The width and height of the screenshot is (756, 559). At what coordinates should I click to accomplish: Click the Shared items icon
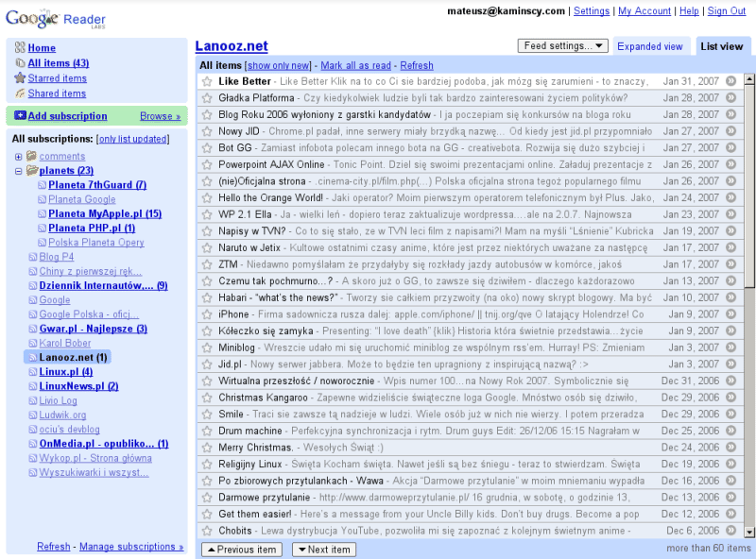pos(20,93)
